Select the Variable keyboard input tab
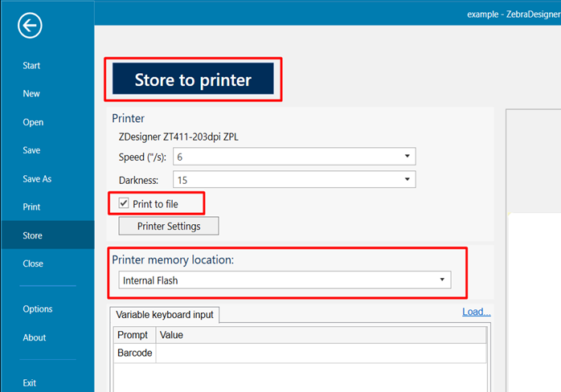561x392 pixels. [x=164, y=315]
